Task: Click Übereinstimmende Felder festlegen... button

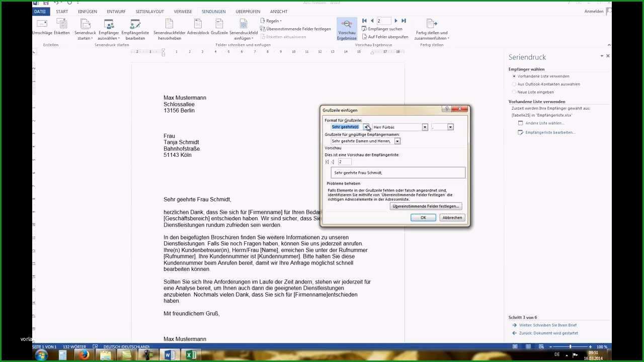Action: pyautogui.click(x=426, y=206)
